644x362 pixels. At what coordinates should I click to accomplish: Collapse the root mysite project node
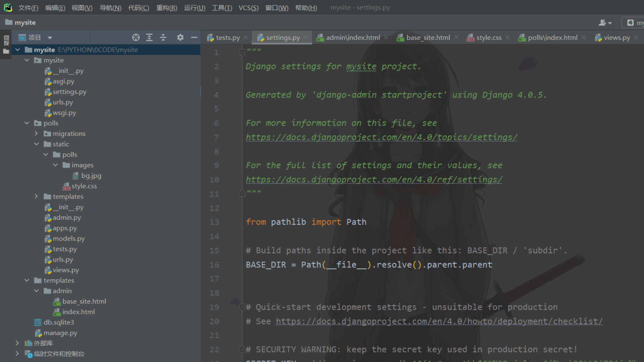pos(18,50)
